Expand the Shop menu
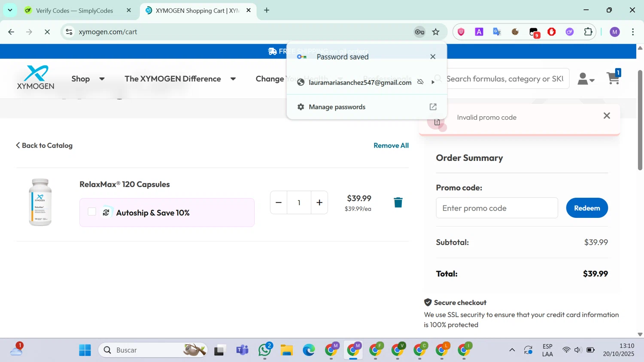The image size is (644, 362). point(88,79)
